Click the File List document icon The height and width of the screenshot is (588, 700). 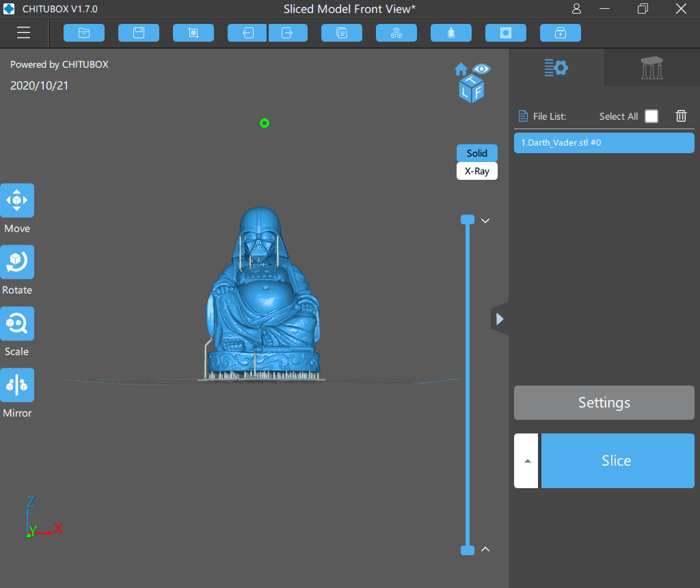tap(523, 116)
